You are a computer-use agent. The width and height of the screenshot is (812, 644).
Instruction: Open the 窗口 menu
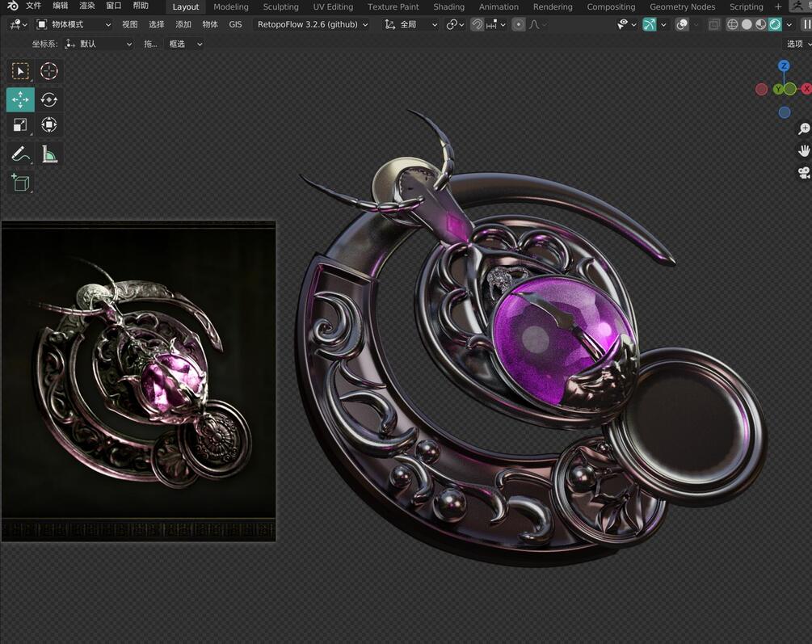(x=114, y=6)
